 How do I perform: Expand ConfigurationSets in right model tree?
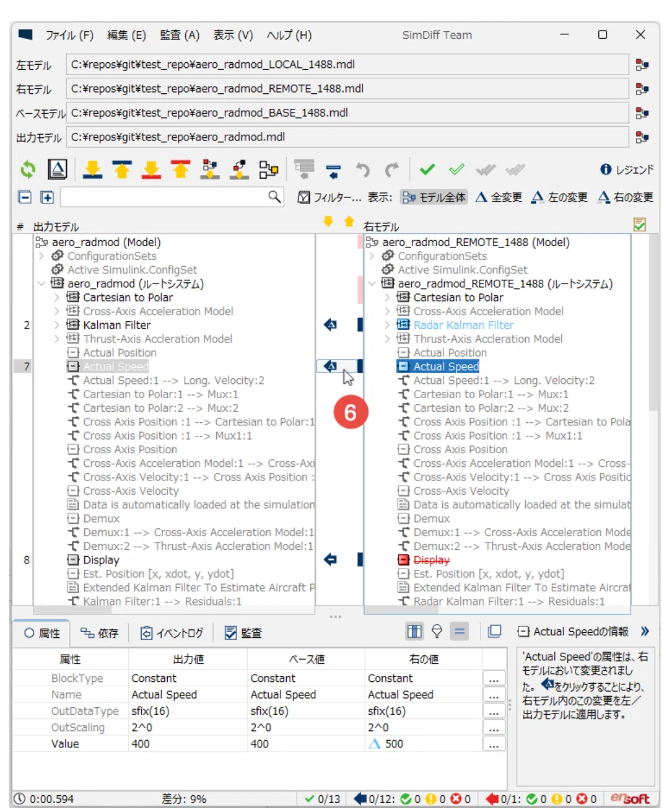click(x=372, y=256)
